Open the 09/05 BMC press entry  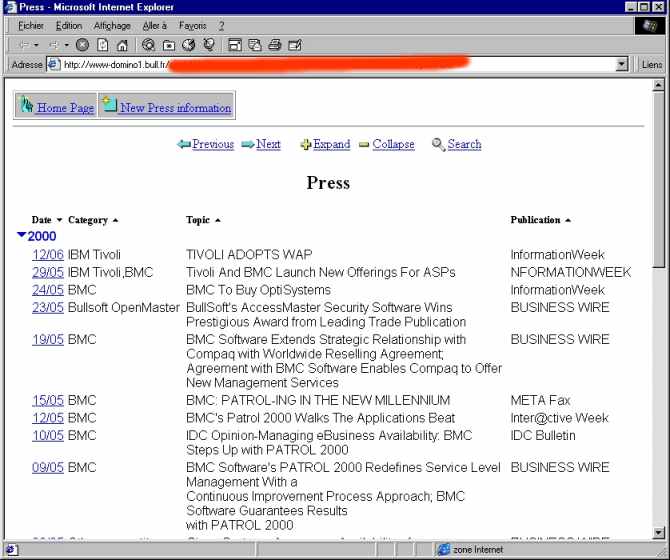click(x=48, y=467)
